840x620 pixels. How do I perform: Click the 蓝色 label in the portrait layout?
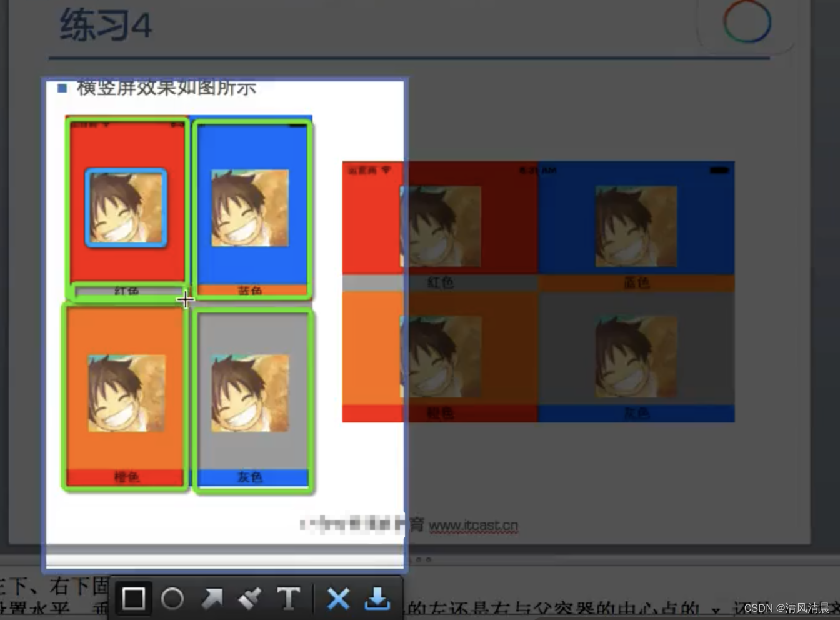click(250, 291)
